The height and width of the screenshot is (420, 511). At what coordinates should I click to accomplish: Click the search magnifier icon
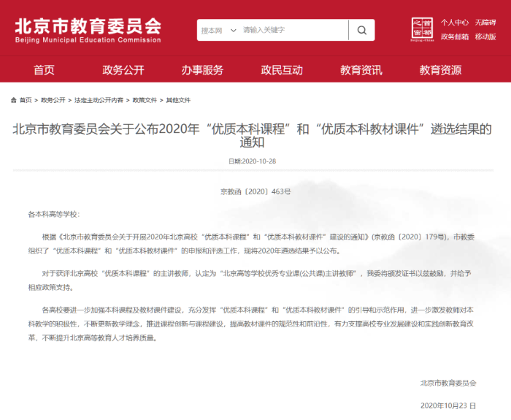(x=362, y=30)
